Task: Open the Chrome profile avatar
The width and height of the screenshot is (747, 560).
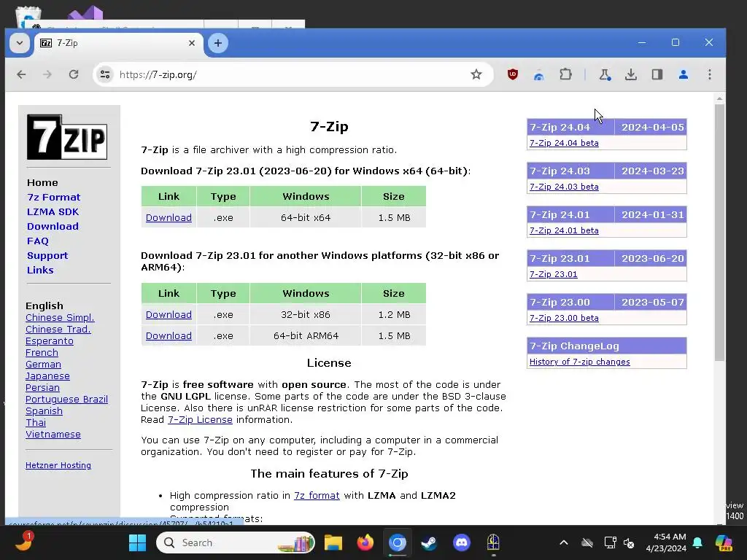Action: pyautogui.click(x=683, y=74)
